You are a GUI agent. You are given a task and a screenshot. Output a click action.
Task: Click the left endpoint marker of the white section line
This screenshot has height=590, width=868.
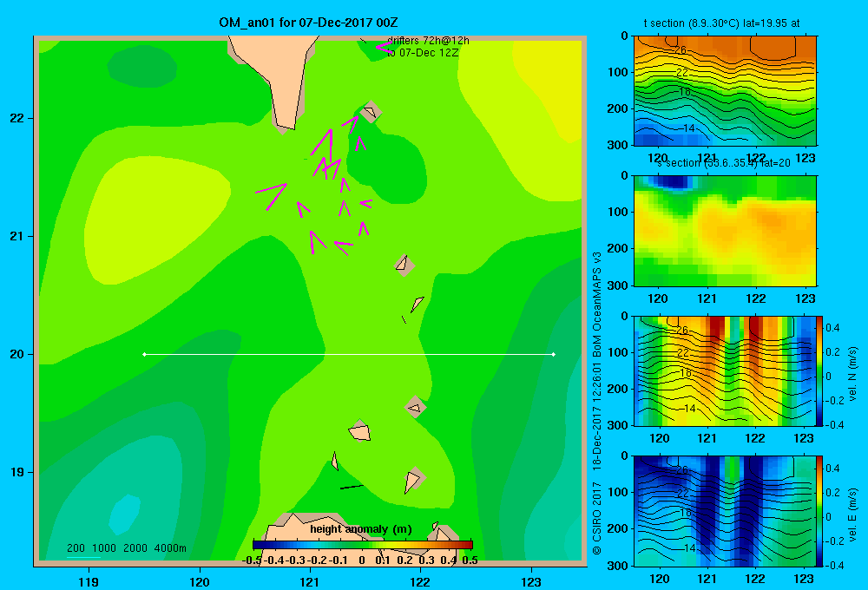[144, 354]
